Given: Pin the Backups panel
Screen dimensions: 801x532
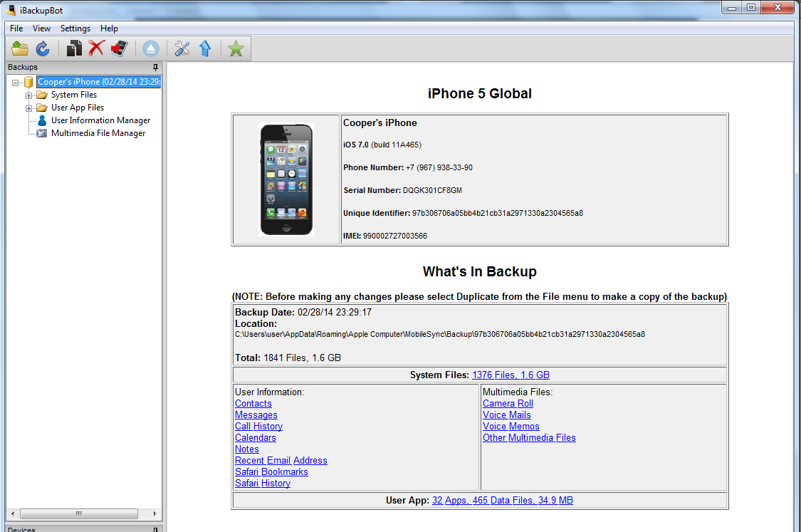Looking at the screenshot, I should tap(155, 67).
